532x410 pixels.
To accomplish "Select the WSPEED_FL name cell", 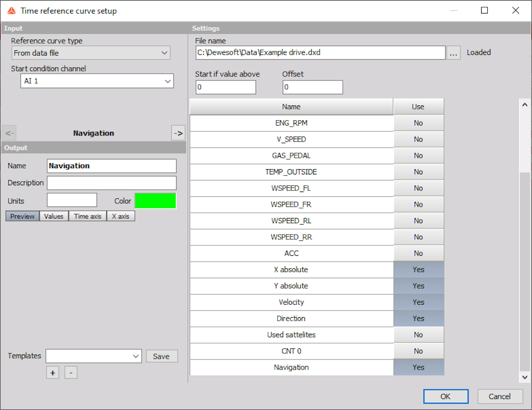I will (x=291, y=188).
